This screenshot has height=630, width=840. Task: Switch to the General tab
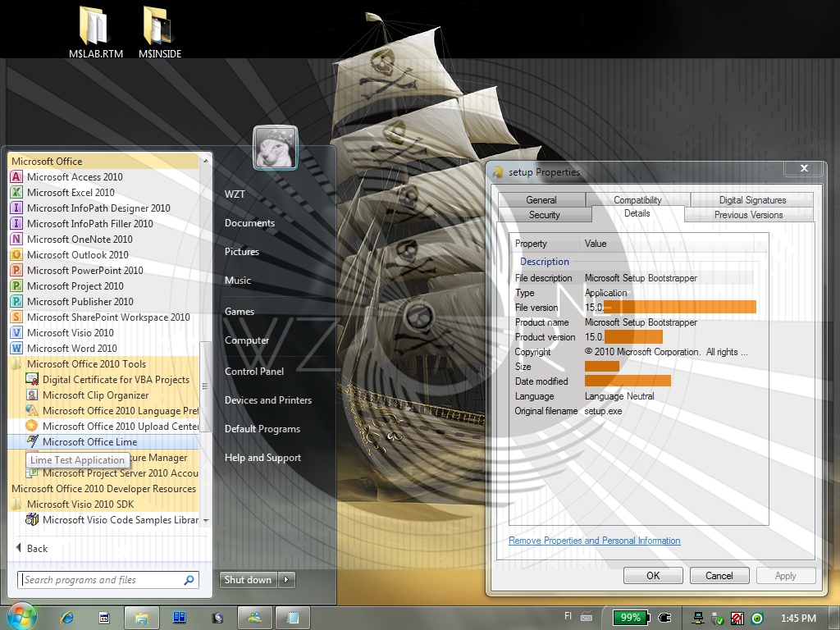541,200
